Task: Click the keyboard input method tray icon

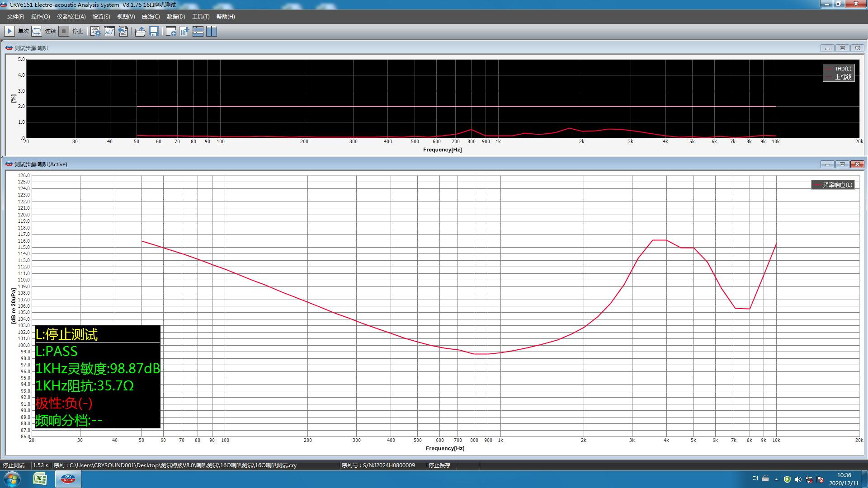Action: tap(765, 479)
